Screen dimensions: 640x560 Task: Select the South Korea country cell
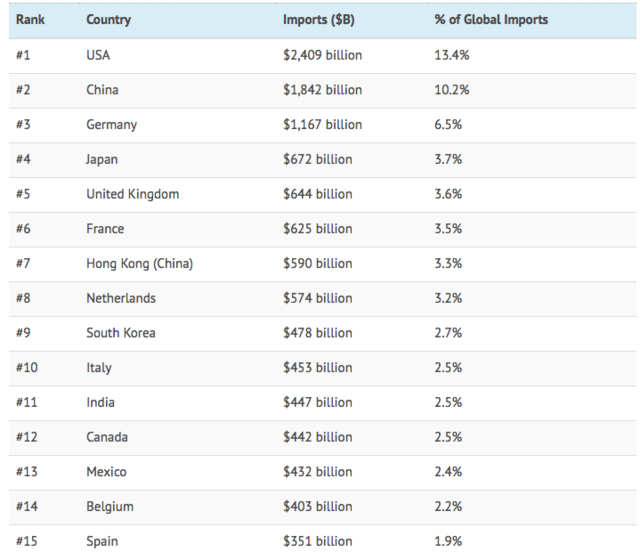(121, 333)
